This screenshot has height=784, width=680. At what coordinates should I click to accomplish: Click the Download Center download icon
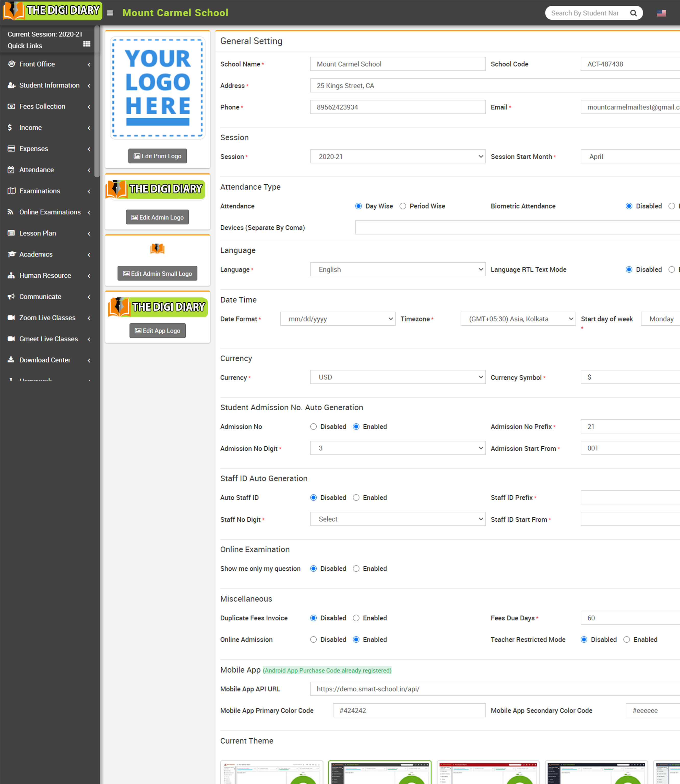point(11,360)
